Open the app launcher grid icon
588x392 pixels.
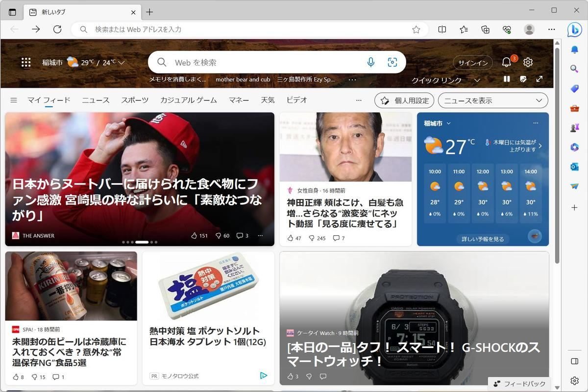(x=26, y=62)
